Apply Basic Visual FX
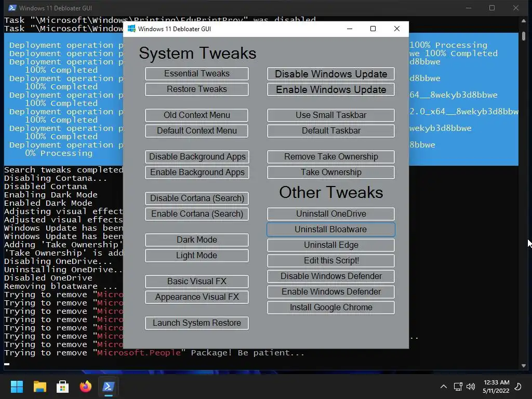532x399 pixels. click(x=197, y=281)
